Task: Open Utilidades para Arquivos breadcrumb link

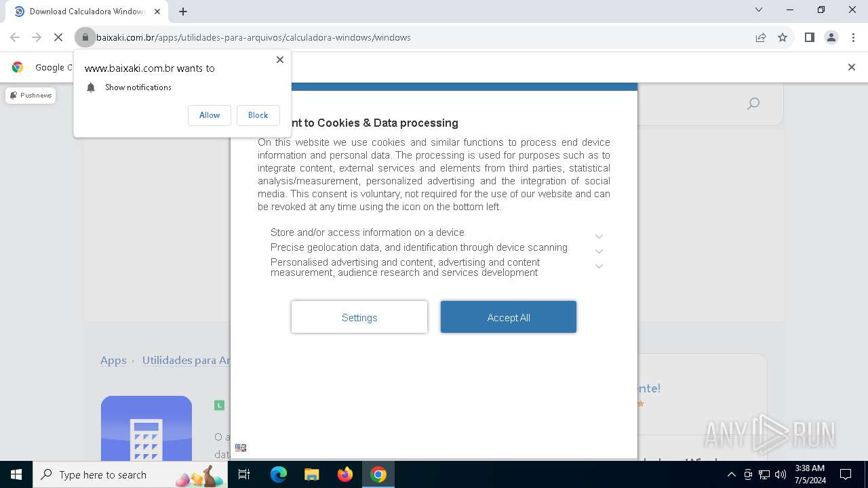Action: (x=186, y=361)
